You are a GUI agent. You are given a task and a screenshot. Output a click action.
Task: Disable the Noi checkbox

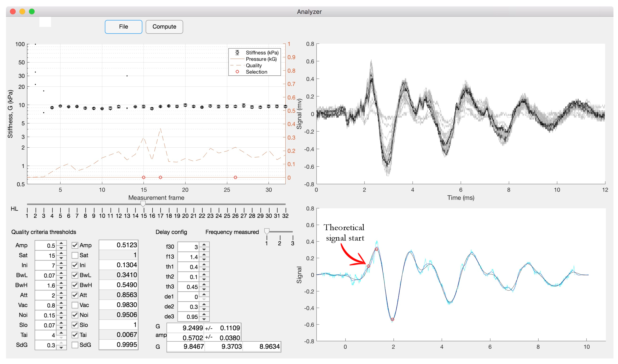(75, 315)
